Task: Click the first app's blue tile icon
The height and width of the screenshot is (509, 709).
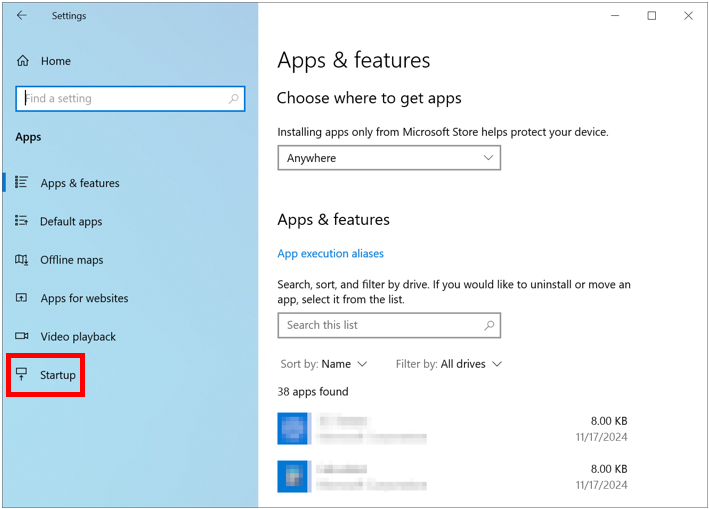Action: click(x=293, y=428)
